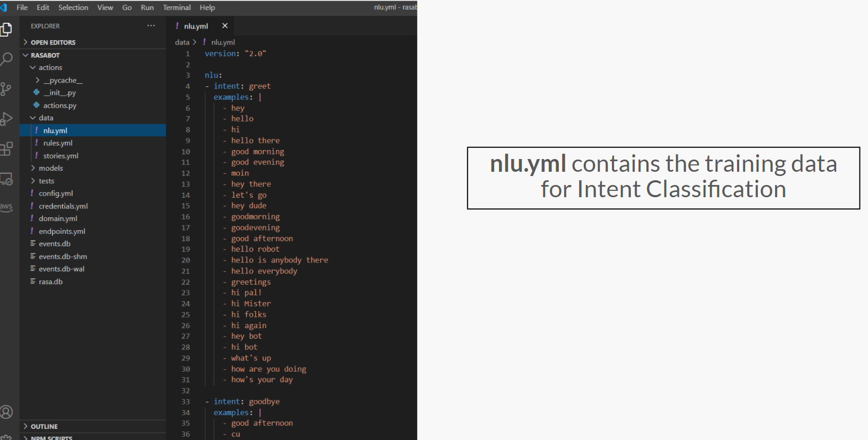This screenshot has height=440, width=868.
Task: Collapse the data folder
Action: pyautogui.click(x=93, y=118)
